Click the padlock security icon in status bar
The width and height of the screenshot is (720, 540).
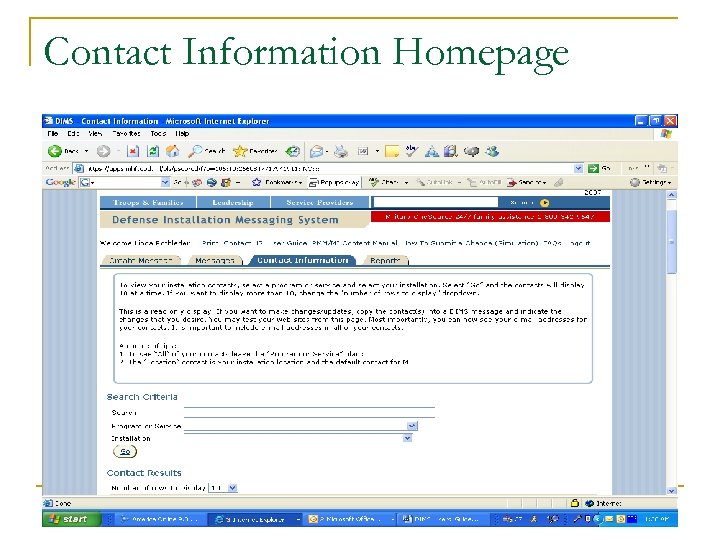click(574, 503)
